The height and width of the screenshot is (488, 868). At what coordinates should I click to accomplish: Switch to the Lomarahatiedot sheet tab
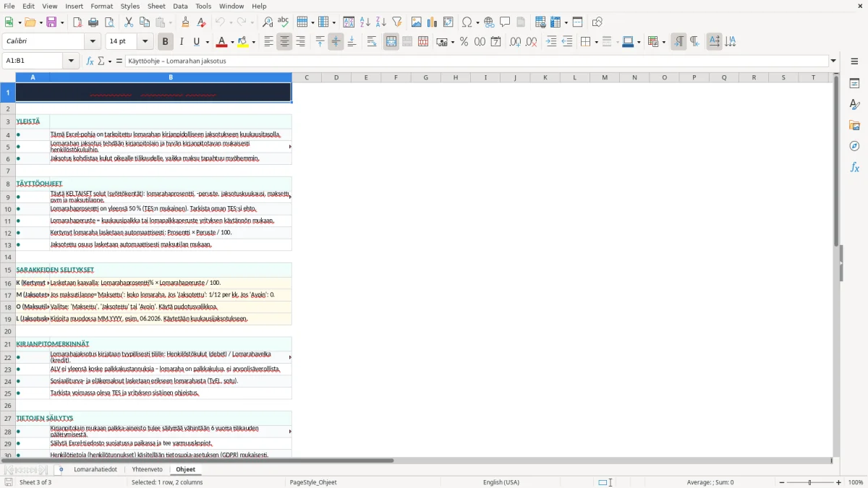[95, 469]
